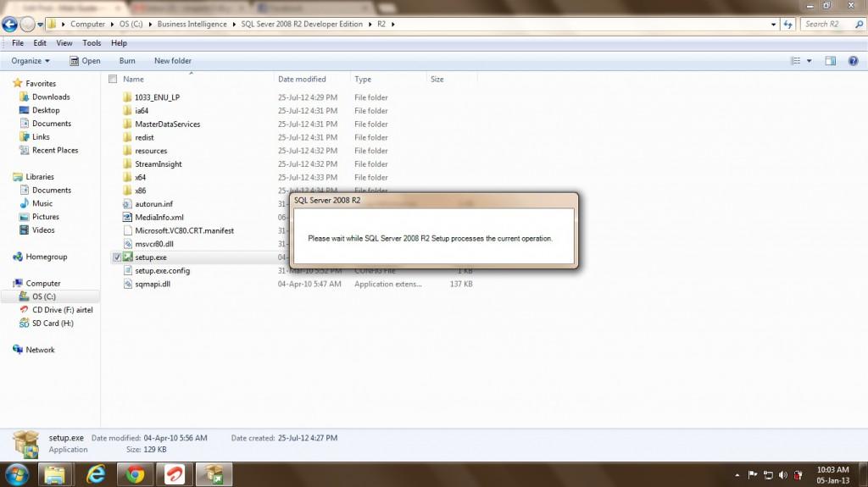Open Favorites star in navigation pane
The height and width of the screenshot is (487, 868).
click(x=18, y=83)
